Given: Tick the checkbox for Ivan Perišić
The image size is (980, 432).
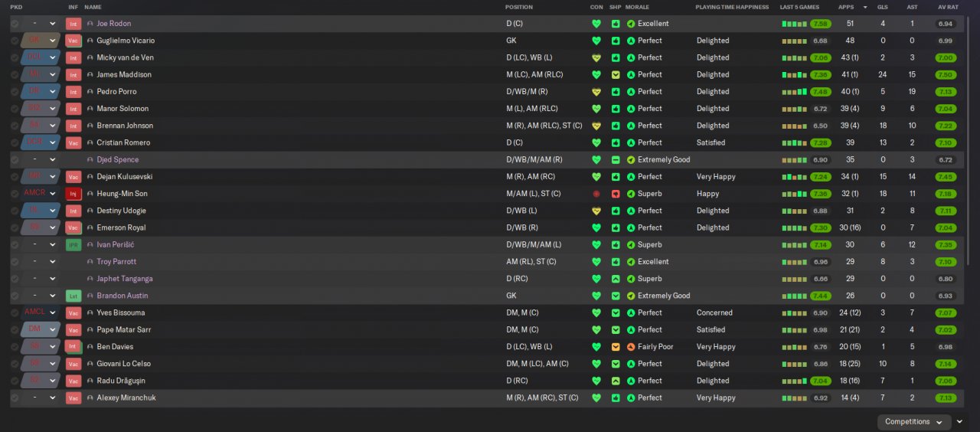Looking at the screenshot, I should (x=15, y=245).
